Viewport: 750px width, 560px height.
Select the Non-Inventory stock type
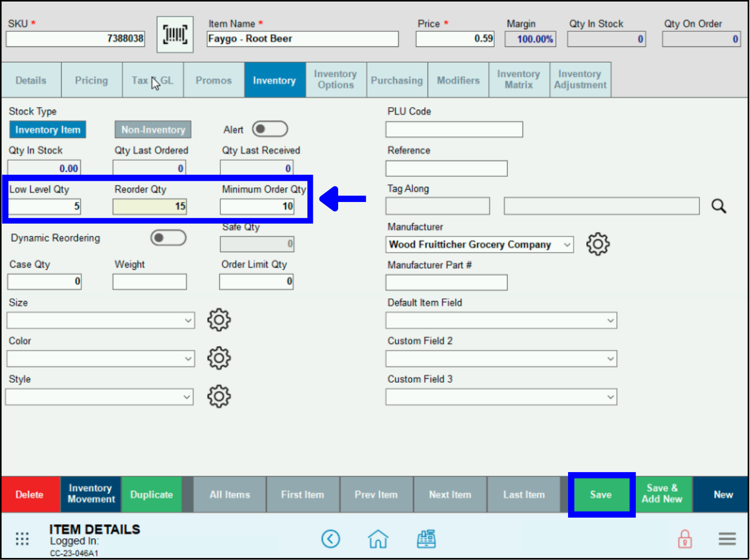coord(153,129)
